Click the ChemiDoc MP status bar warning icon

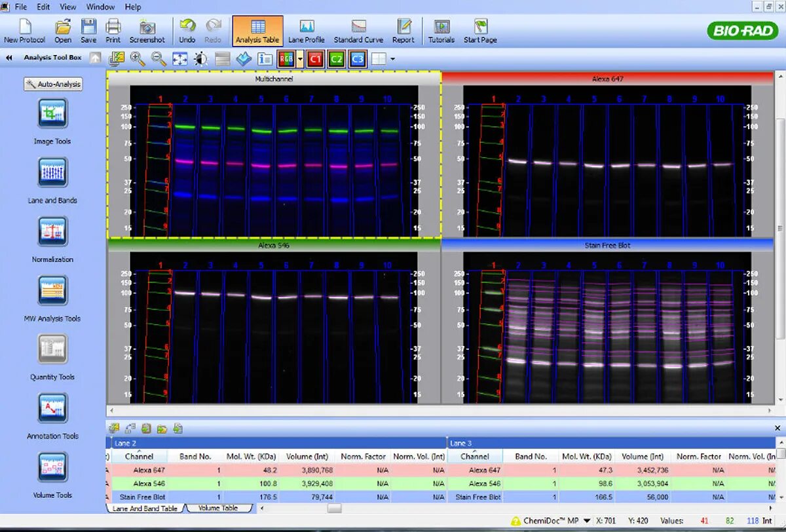tap(516, 521)
